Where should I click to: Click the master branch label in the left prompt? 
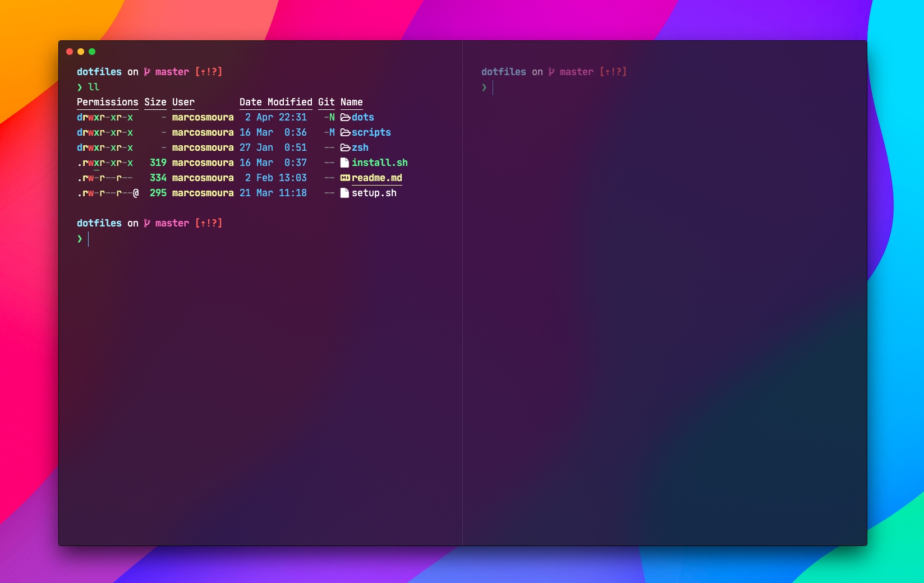pyautogui.click(x=171, y=72)
